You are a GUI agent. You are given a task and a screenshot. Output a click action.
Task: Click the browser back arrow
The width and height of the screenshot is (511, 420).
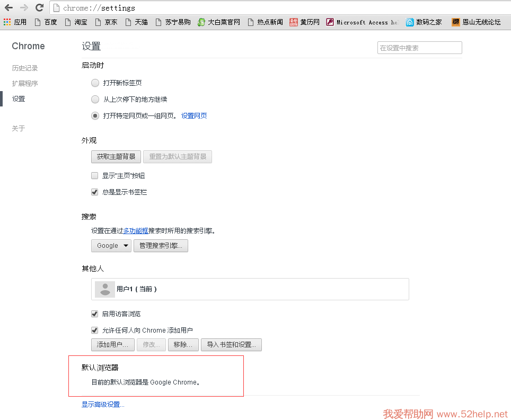pyautogui.click(x=8, y=8)
